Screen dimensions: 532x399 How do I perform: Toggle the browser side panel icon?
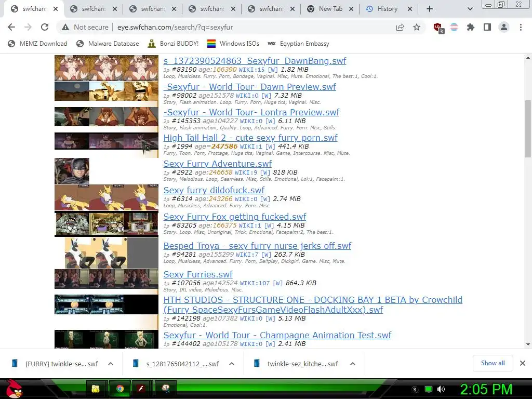(x=487, y=27)
